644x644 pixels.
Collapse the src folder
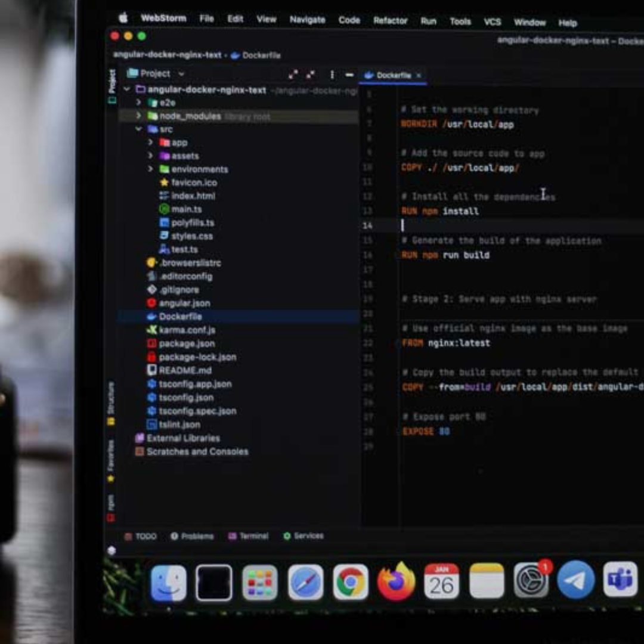click(x=139, y=129)
